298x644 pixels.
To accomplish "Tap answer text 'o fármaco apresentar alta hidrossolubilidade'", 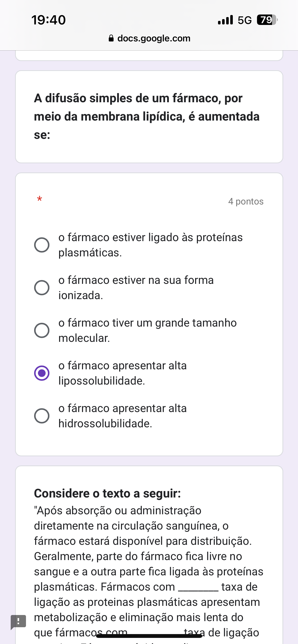I will (123, 416).
